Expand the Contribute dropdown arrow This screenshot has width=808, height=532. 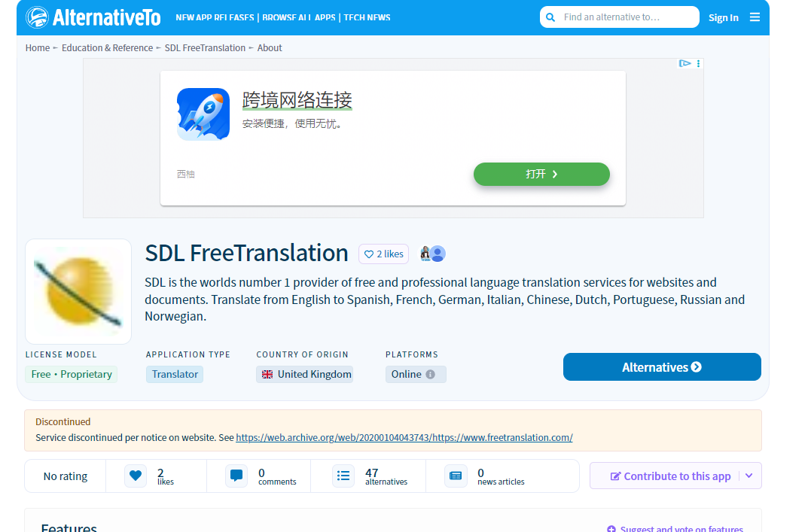pos(749,476)
